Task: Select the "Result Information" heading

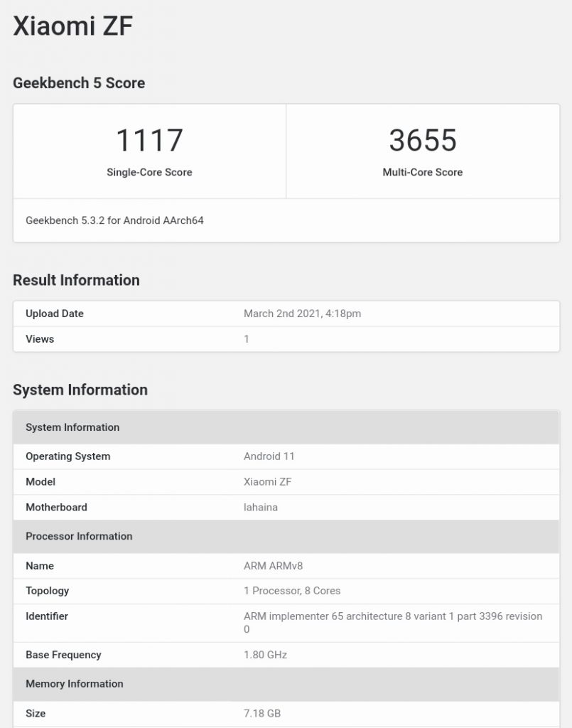Action: coord(76,280)
